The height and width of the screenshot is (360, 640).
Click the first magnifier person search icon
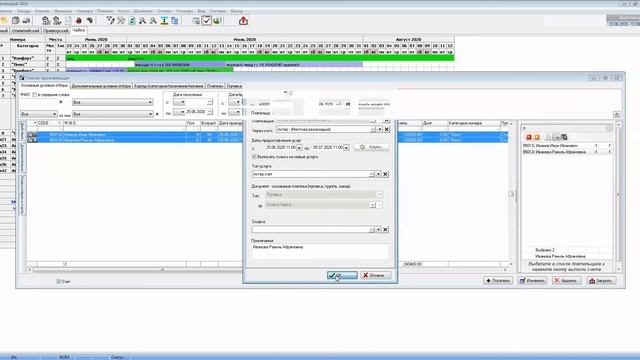tap(142, 20)
